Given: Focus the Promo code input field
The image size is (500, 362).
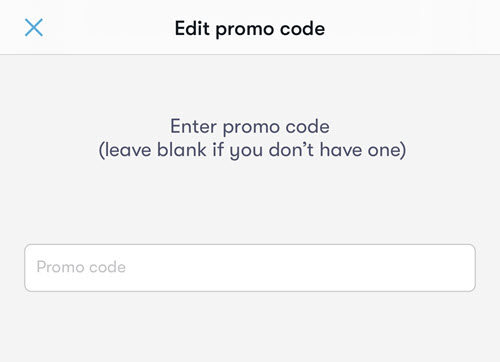Looking at the screenshot, I should point(250,268).
